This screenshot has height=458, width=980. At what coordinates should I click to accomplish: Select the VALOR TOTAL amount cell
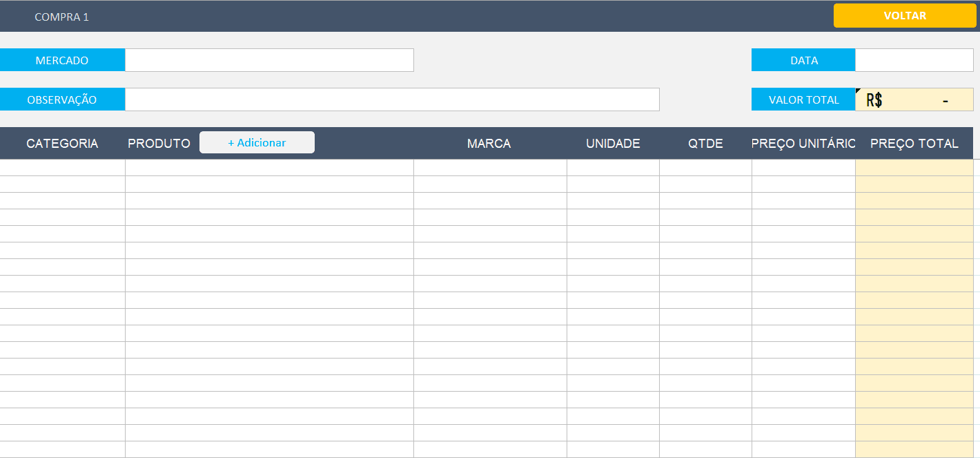(914, 99)
